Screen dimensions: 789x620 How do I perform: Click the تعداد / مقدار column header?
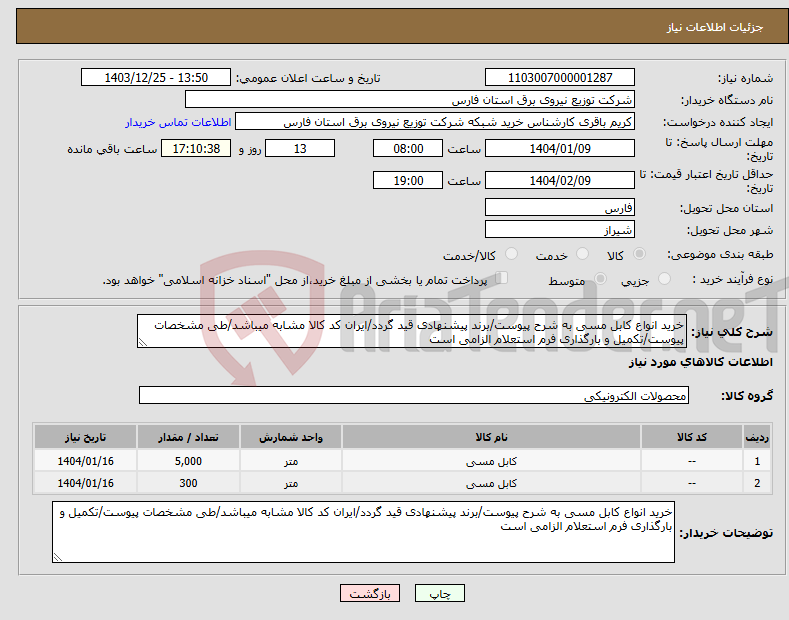pos(188,437)
